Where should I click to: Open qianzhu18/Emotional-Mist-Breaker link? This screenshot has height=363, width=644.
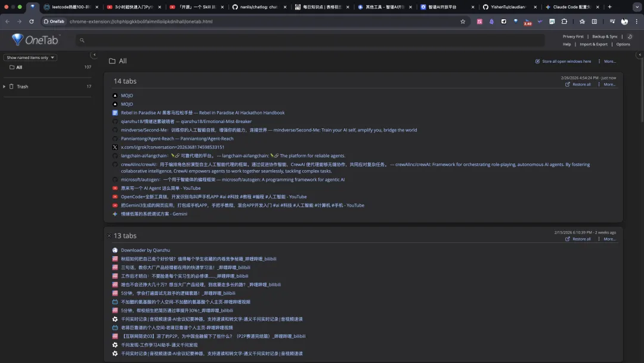point(186,121)
